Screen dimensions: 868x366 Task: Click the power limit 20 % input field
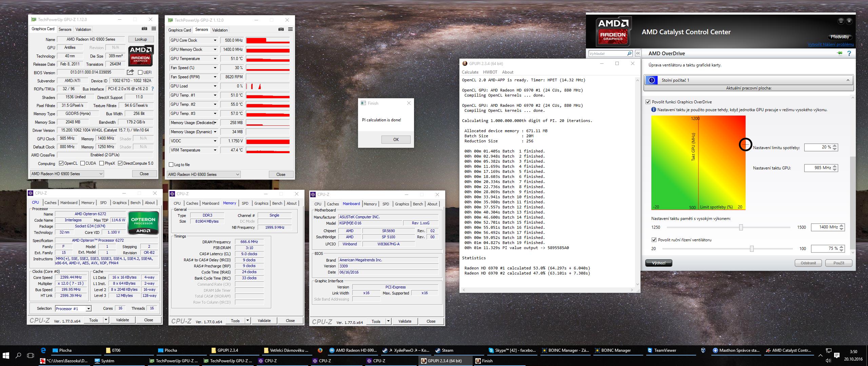click(818, 147)
